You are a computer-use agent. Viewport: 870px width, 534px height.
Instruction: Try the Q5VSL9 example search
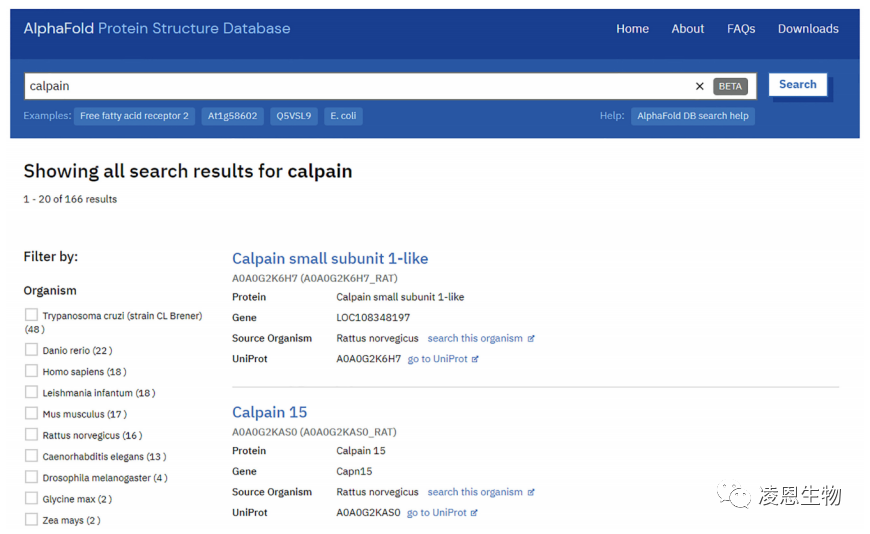pyautogui.click(x=294, y=116)
